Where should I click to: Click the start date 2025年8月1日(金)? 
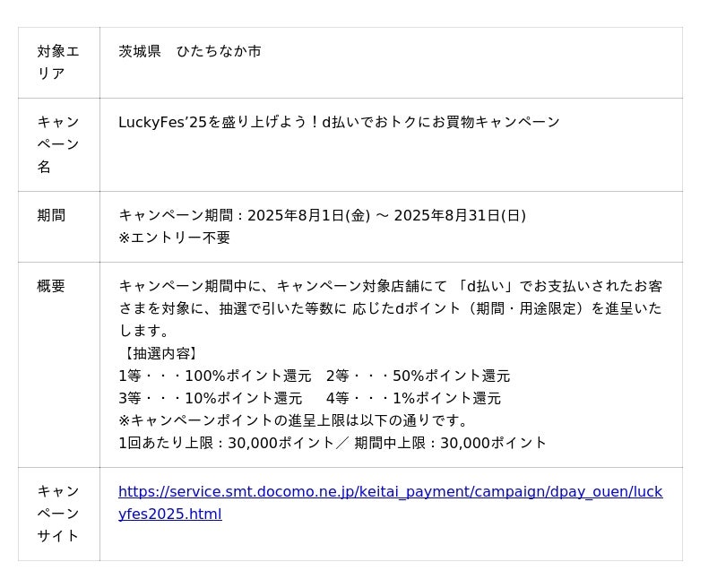308,215
